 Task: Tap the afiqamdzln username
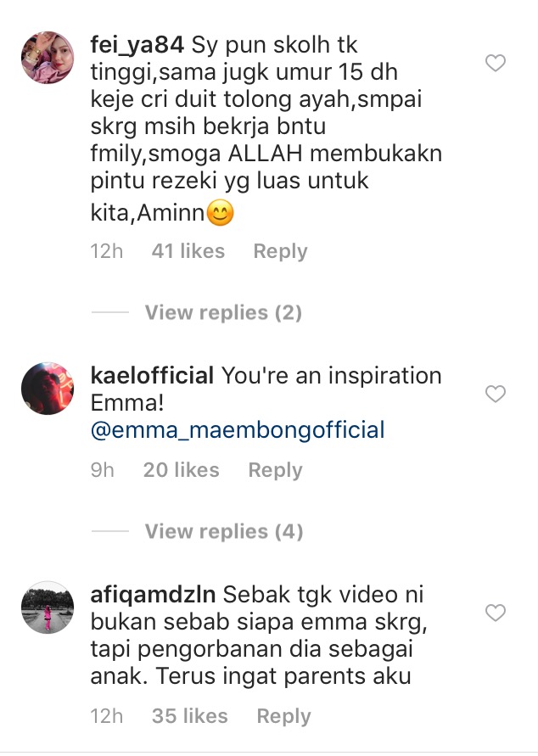coord(153,593)
